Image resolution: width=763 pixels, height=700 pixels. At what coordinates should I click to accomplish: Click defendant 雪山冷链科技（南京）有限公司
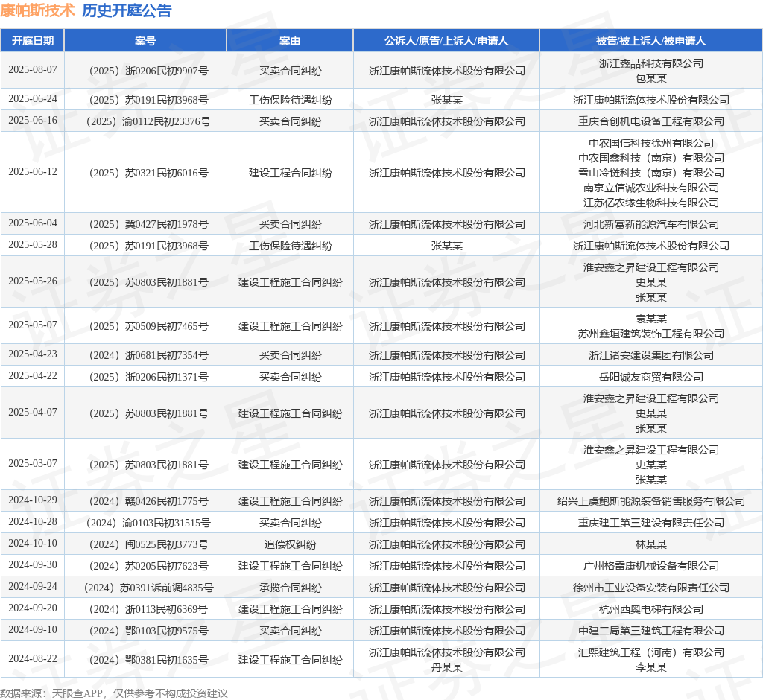point(651,173)
